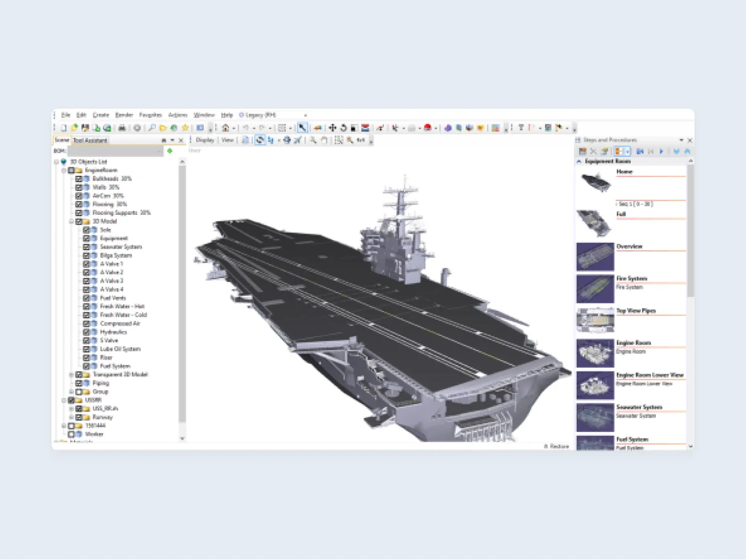Select the Top View Pipes step thumbnail

coord(595,321)
